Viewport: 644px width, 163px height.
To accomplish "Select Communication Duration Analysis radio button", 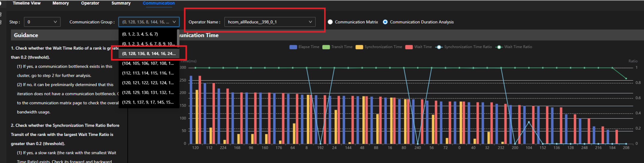I will [x=385, y=22].
